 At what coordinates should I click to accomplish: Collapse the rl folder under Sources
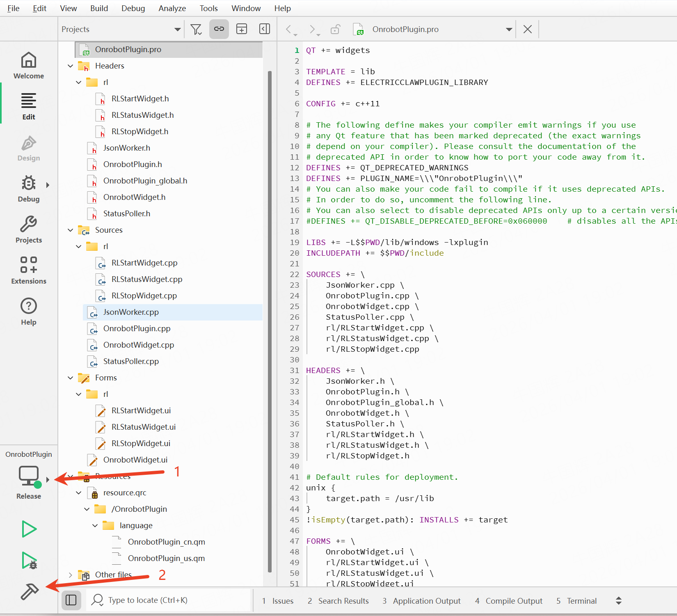pyautogui.click(x=79, y=246)
